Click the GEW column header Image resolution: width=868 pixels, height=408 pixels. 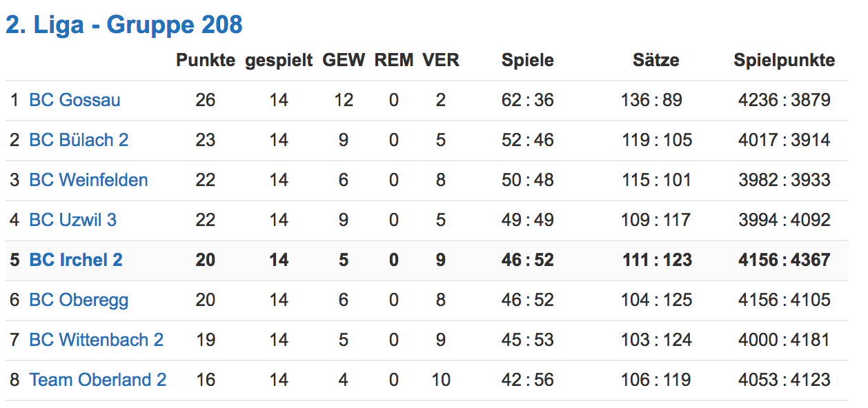tap(344, 60)
